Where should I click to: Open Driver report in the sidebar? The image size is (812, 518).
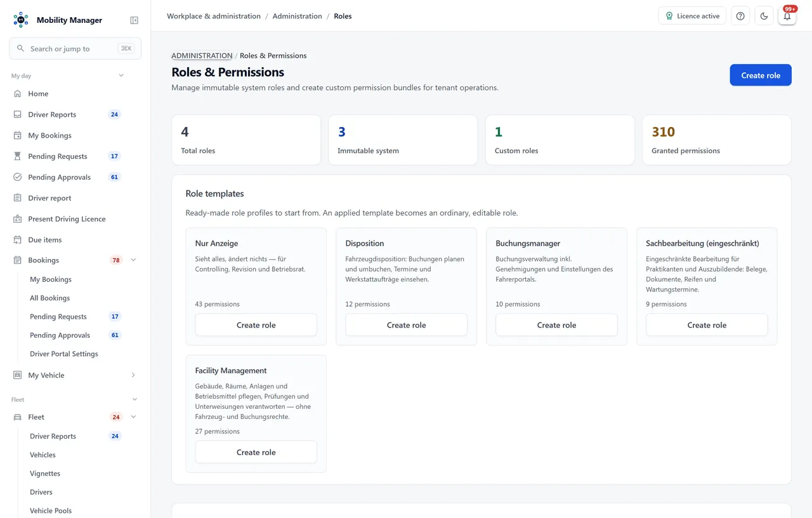click(x=75, y=198)
